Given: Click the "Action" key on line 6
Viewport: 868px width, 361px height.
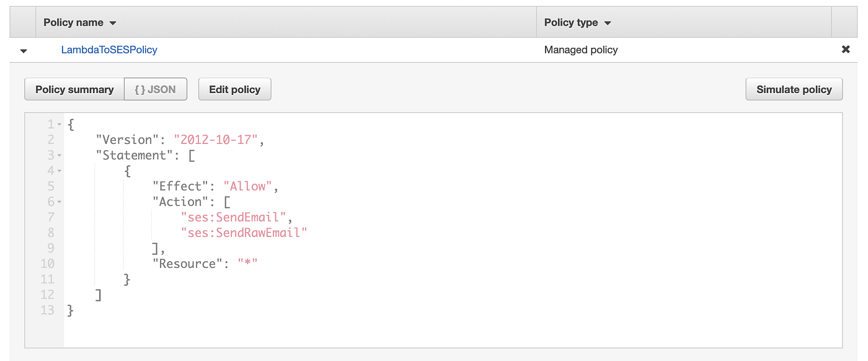Looking at the screenshot, I should (180, 202).
